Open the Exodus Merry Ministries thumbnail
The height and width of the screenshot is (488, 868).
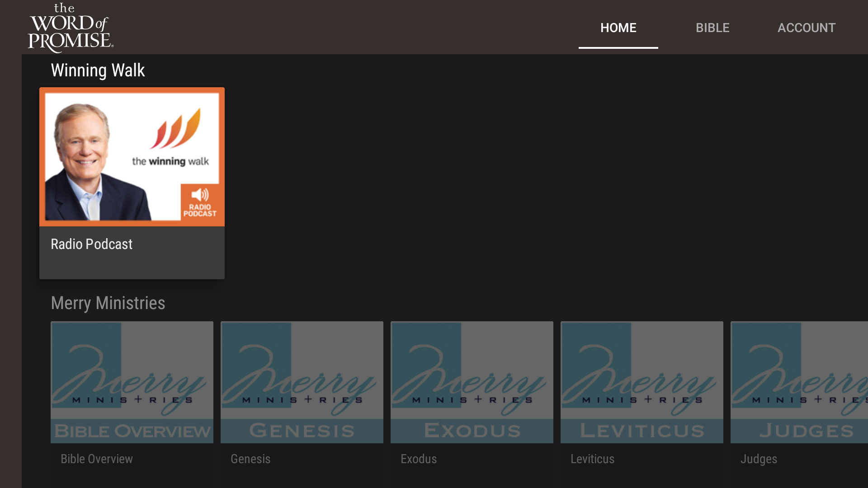472,382
